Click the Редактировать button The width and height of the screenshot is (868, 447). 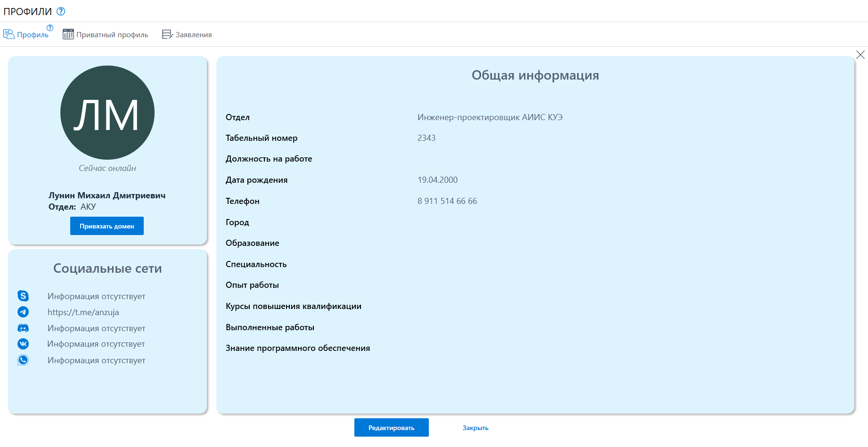[x=392, y=428]
